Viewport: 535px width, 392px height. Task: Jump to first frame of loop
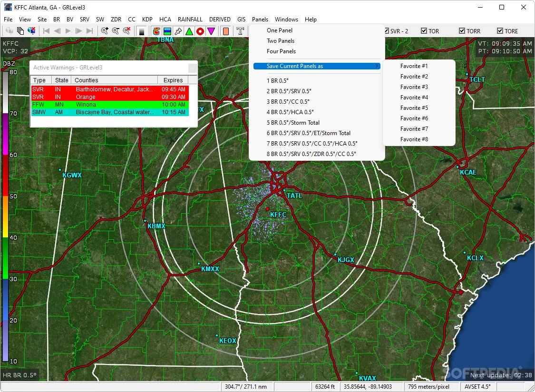click(x=46, y=31)
